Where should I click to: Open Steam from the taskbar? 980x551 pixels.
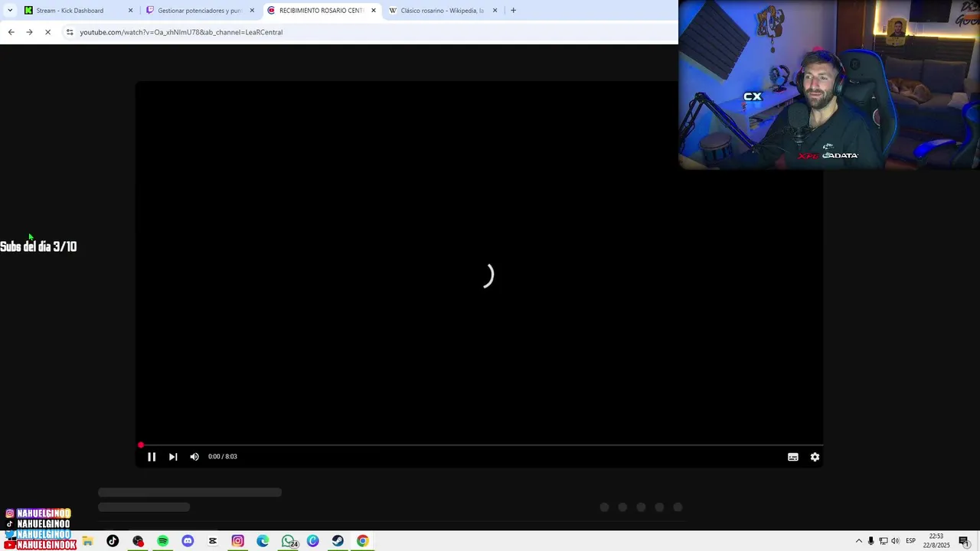(x=338, y=541)
